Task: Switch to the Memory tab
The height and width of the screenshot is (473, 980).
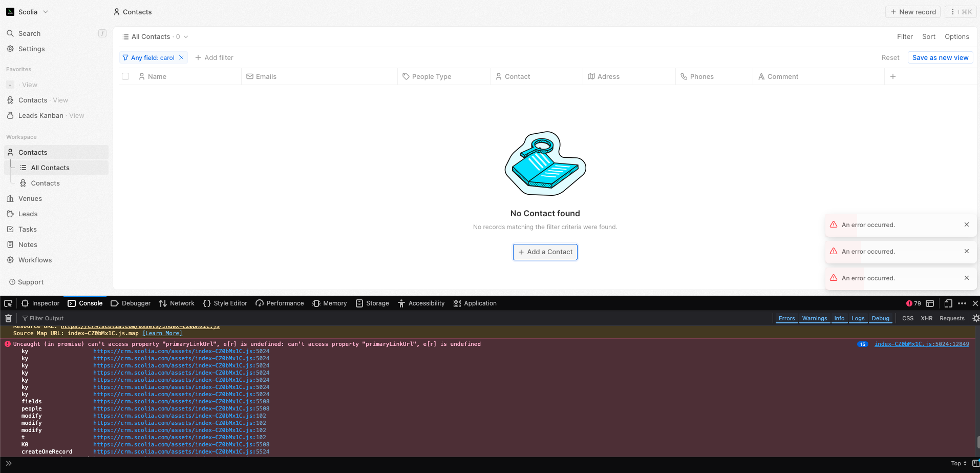Action: 330,303
